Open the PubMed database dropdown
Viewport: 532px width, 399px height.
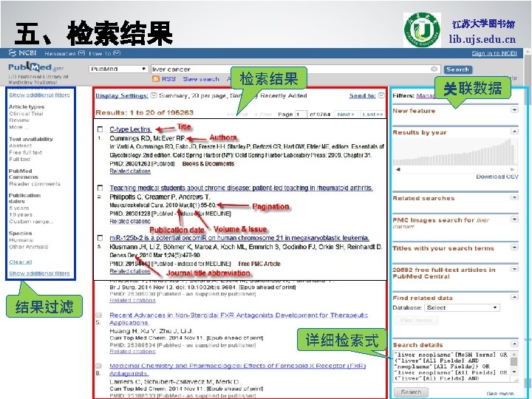[x=118, y=69]
